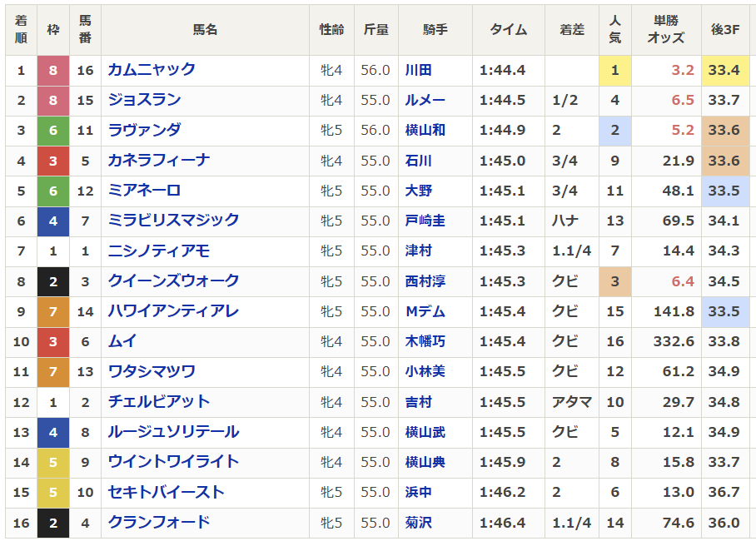Click the 単勝オッズ column header
Screen dimensions: 756x541
[x=666, y=30]
